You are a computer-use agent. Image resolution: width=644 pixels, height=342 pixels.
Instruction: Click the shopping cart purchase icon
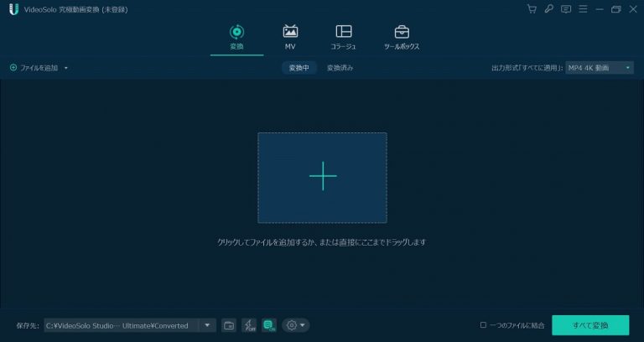click(x=532, y=9)
